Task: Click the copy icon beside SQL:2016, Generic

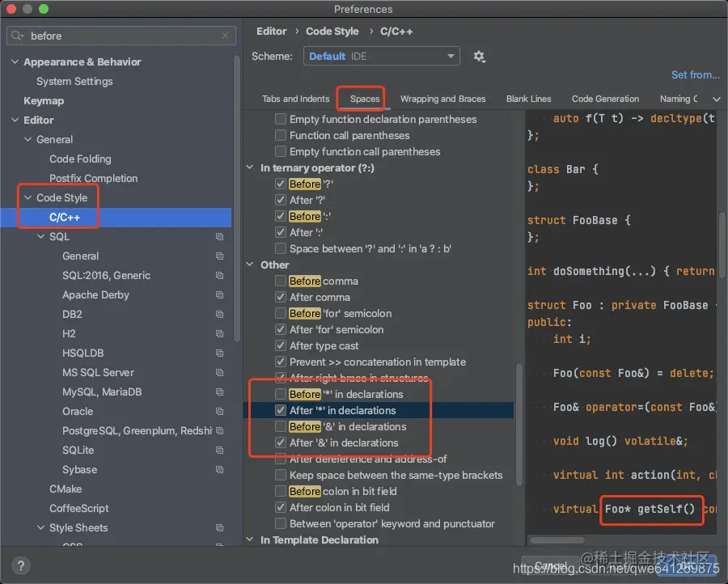Action: point(219,276)
